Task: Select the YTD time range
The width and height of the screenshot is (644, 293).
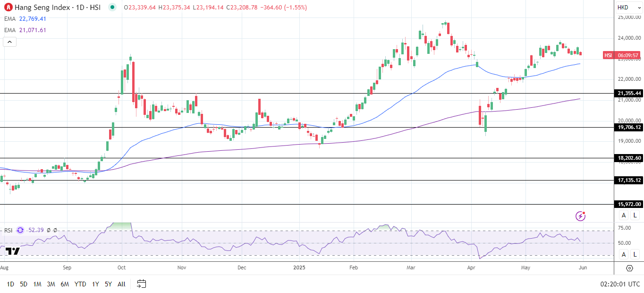Action: 80,284
